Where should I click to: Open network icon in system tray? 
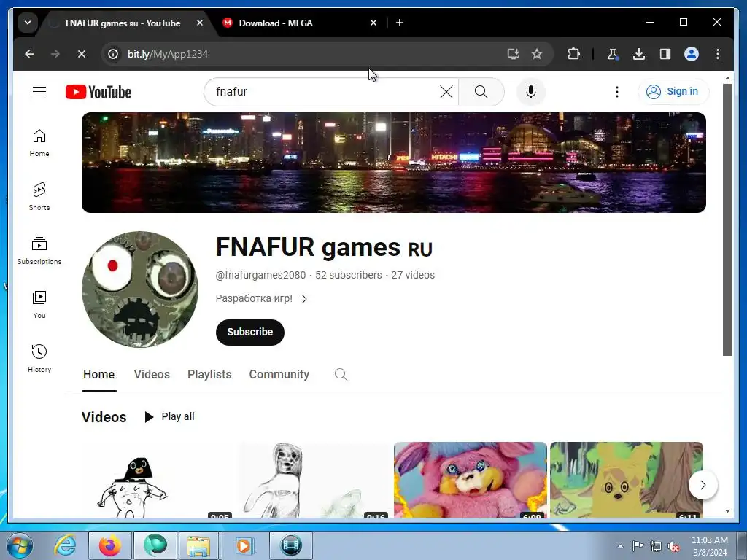click(656, 546)
